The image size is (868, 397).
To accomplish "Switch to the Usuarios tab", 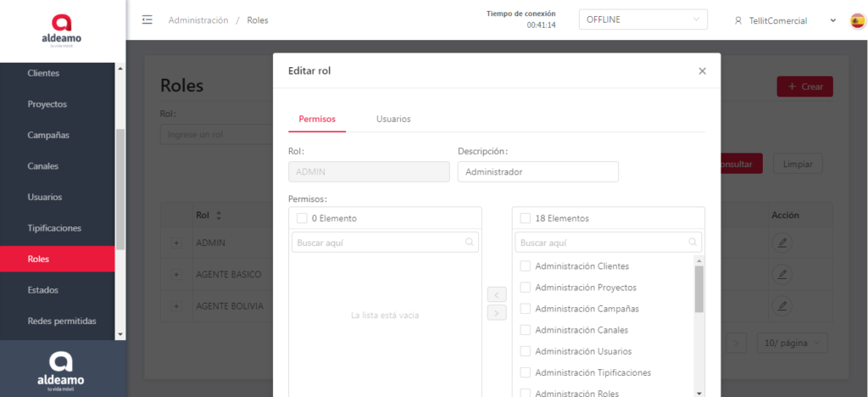I will click(393, 119).
